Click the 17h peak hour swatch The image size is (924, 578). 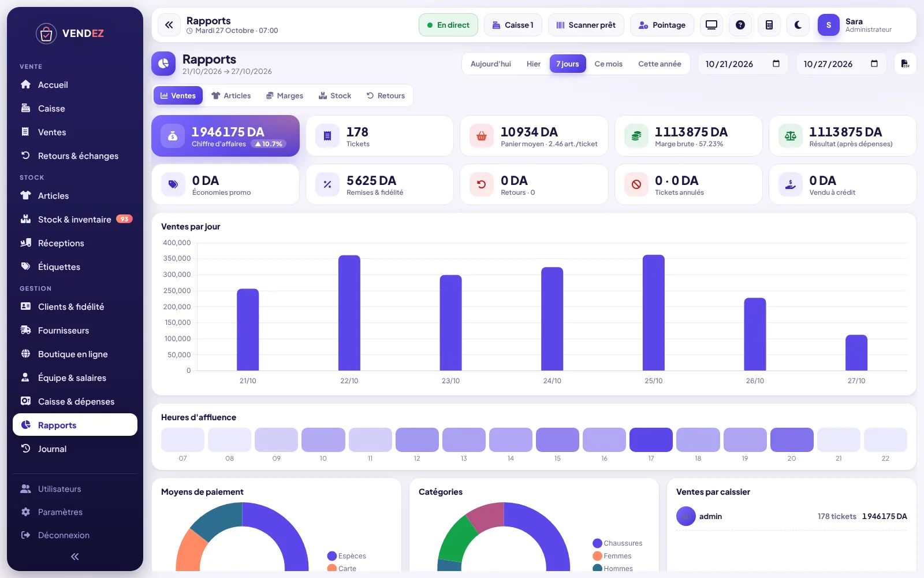(x=651, y=440)
